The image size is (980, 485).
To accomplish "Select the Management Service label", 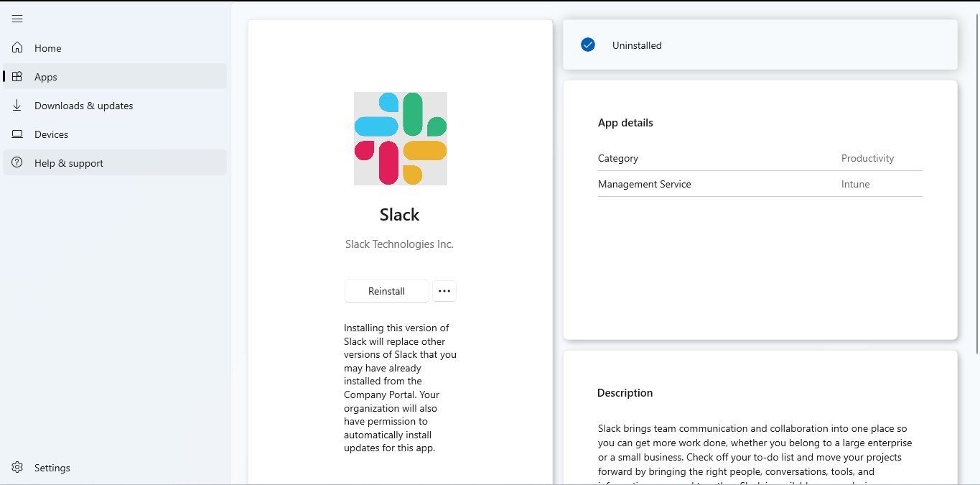I will pyautogui.click(x=645, y=184).
